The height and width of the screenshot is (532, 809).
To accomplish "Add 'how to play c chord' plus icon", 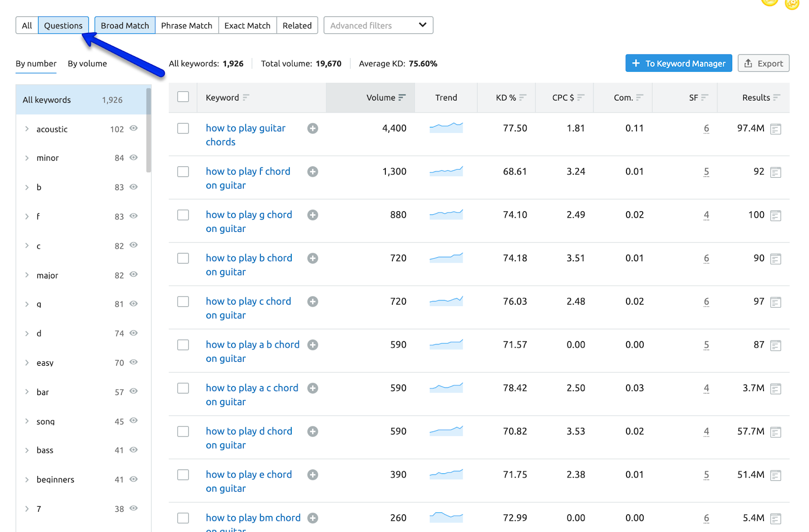I will 313,302.
